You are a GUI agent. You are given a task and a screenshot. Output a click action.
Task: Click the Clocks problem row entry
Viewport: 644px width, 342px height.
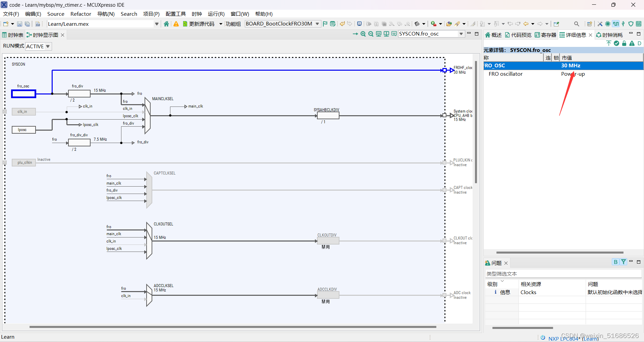pyautogui.click(x=563, y=292)
